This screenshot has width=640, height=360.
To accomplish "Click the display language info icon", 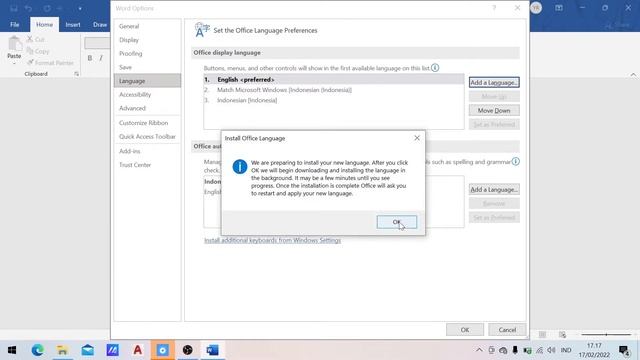I will tap(435, 68).
